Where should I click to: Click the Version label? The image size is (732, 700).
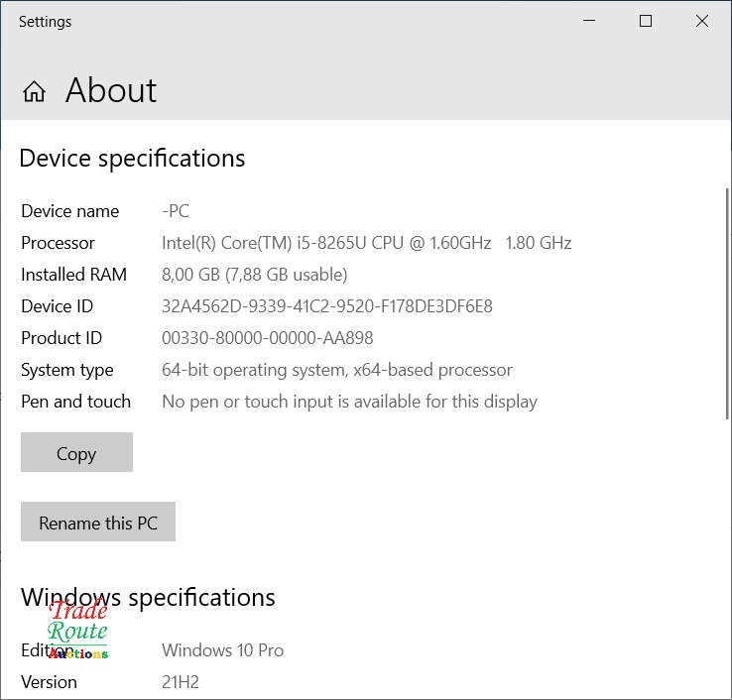click(x=49, y=682)
